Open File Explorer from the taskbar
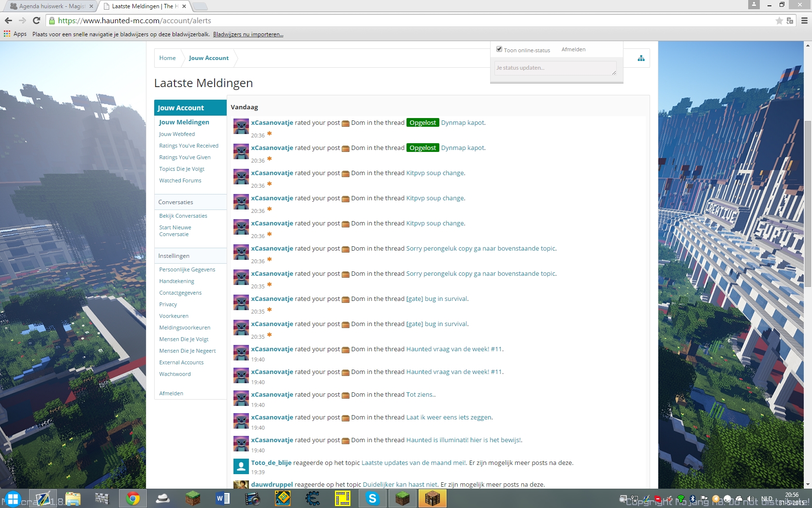 click(73, 499)
